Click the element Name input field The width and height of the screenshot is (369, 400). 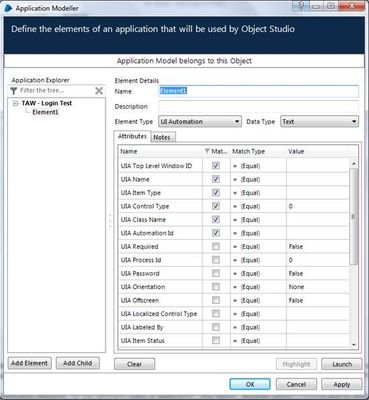259,91
